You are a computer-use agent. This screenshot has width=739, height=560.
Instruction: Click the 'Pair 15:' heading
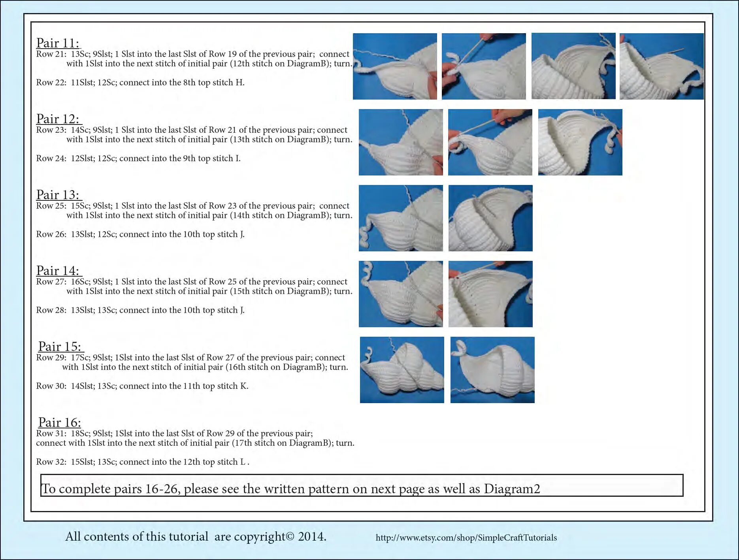pos(60,346)
